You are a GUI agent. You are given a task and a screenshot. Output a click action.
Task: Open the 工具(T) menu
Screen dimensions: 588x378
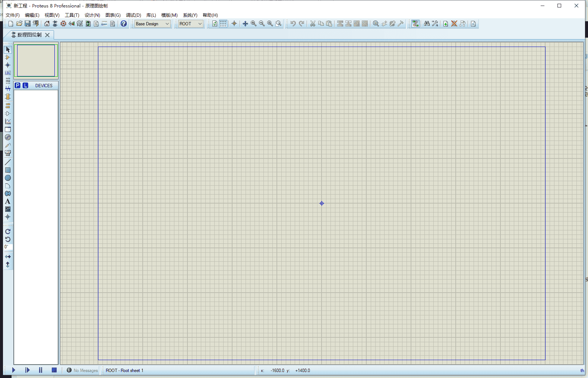pyautogui.click(x=72, y=15)
